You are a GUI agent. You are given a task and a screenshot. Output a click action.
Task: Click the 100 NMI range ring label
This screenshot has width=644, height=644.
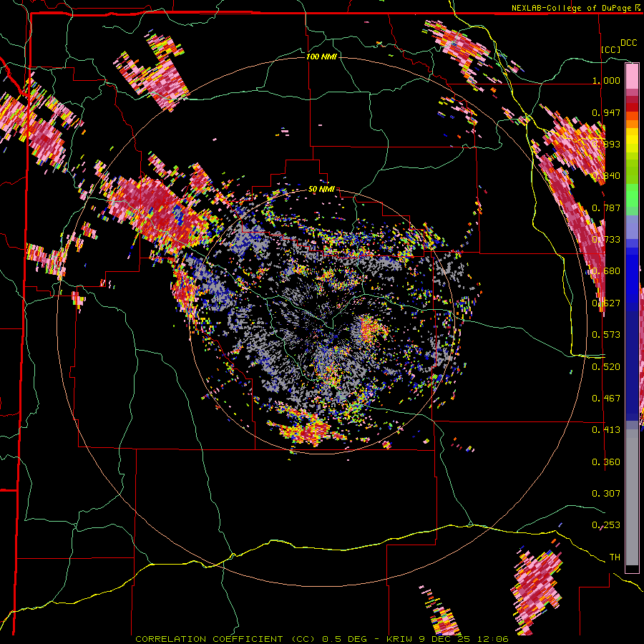[x=321, y=57]
